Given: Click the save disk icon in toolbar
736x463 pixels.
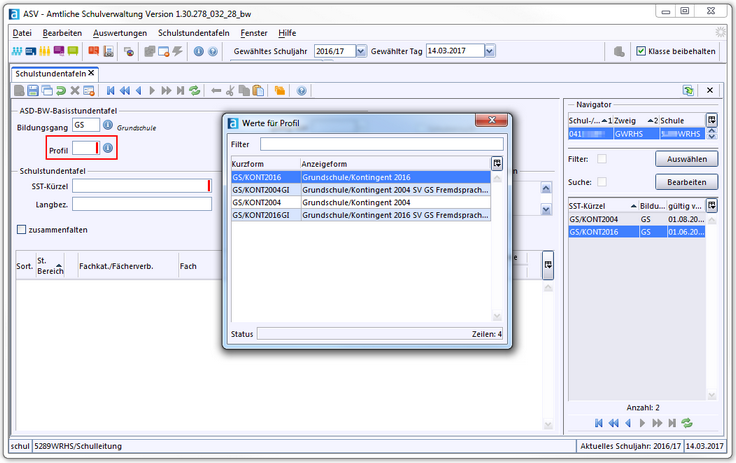Looking at the screenshot, I should coord(33,90).
